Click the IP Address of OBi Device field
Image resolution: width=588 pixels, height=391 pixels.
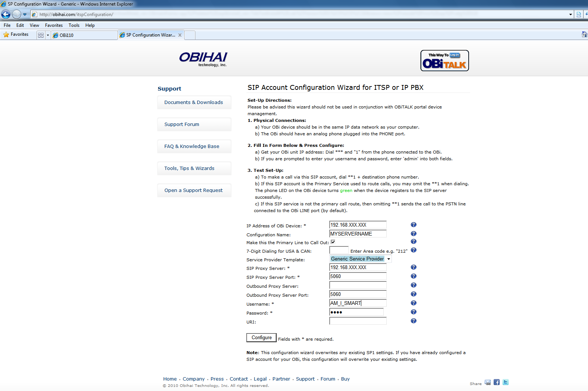pos(358,225)
